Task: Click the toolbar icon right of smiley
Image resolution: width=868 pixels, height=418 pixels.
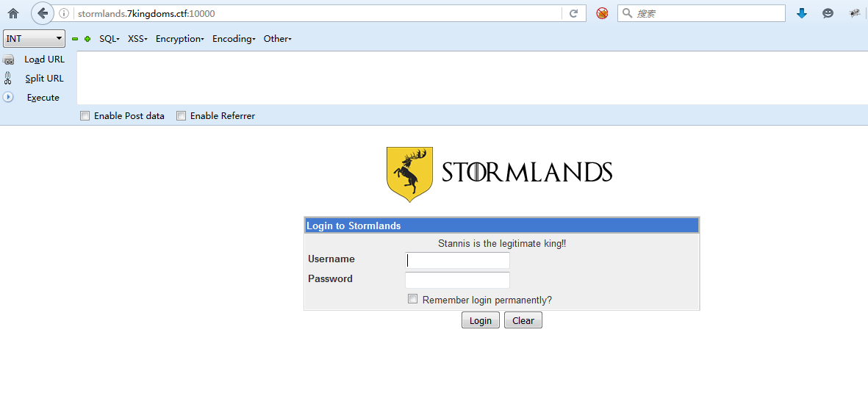Action: tap(855, 13)
